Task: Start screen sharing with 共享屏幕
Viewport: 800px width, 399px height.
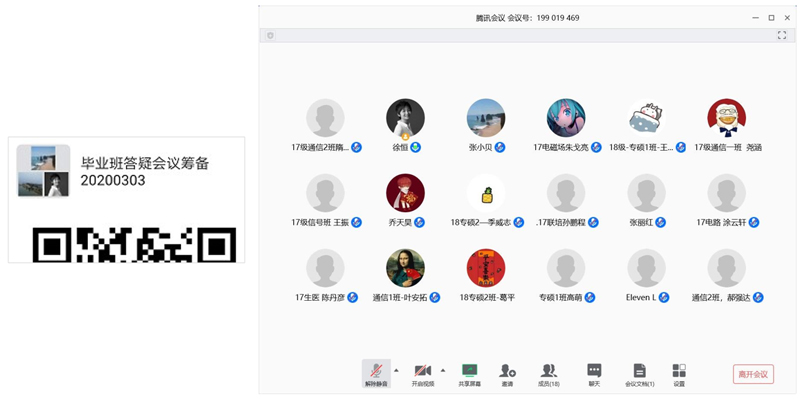Action: tap(469, 374)
